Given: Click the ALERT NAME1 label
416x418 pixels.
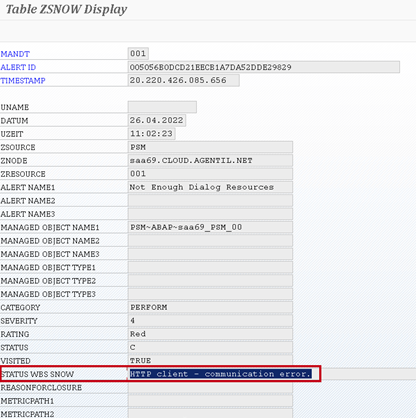Looking at the screenshot, I should [28, 187].
